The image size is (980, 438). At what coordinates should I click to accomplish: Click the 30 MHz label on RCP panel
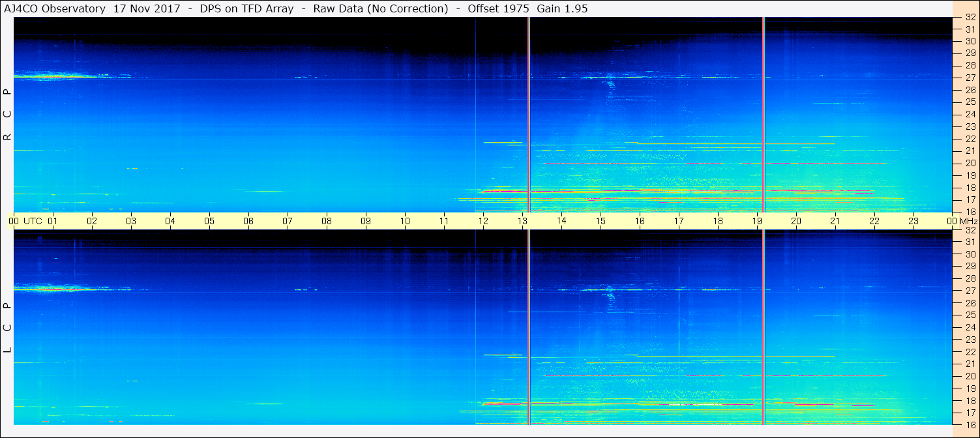[x=970, y=41]
